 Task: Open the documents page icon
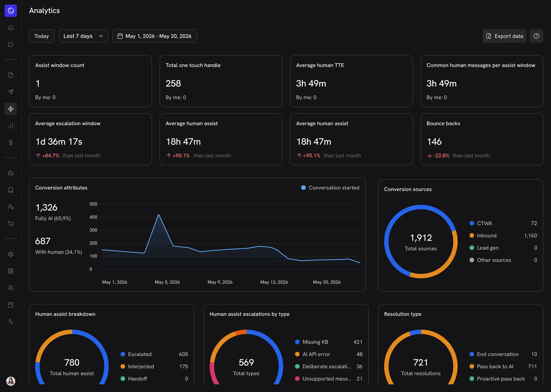[x=11, y=75]
